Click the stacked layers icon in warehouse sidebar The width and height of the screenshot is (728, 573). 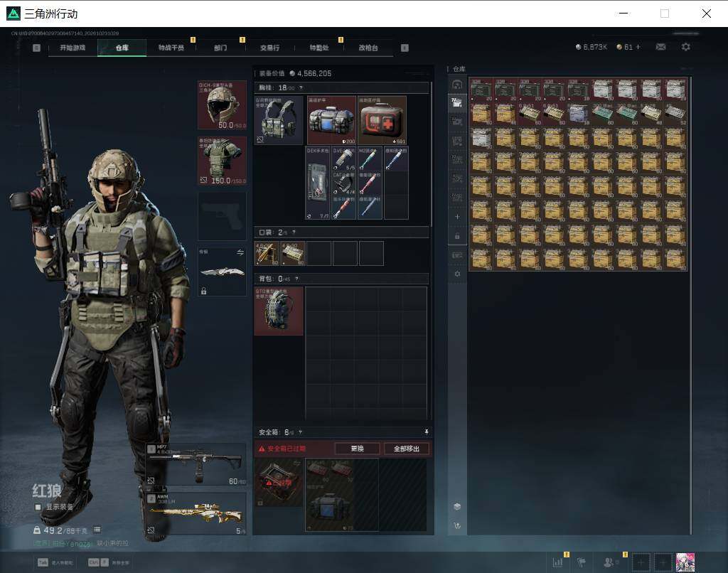(x=457, y=507)
